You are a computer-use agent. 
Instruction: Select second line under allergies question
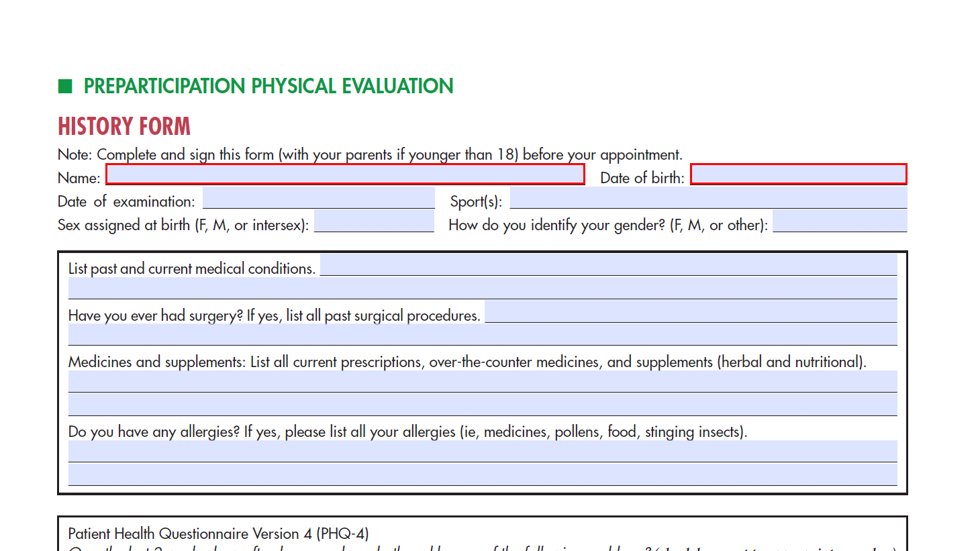pyautogui.click(x=482, y=475)
